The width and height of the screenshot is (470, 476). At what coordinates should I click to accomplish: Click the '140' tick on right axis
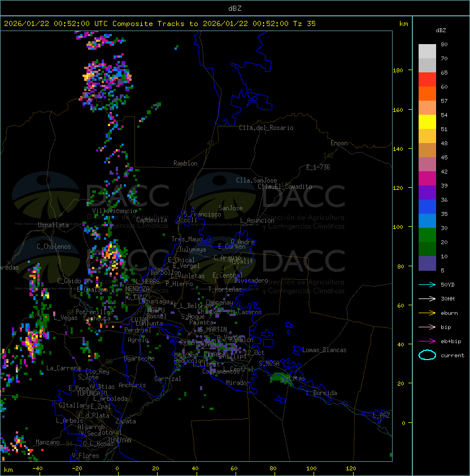tap(398, 149)
